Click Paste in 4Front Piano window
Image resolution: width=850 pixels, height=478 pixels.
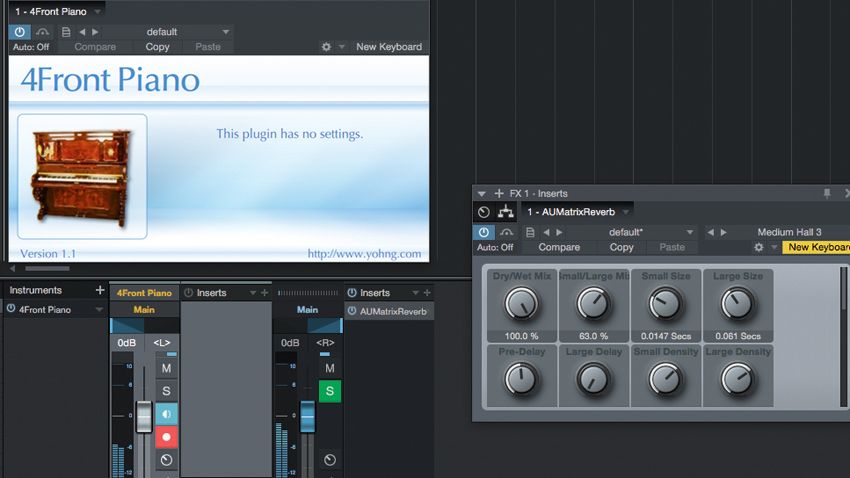point(208,47)
